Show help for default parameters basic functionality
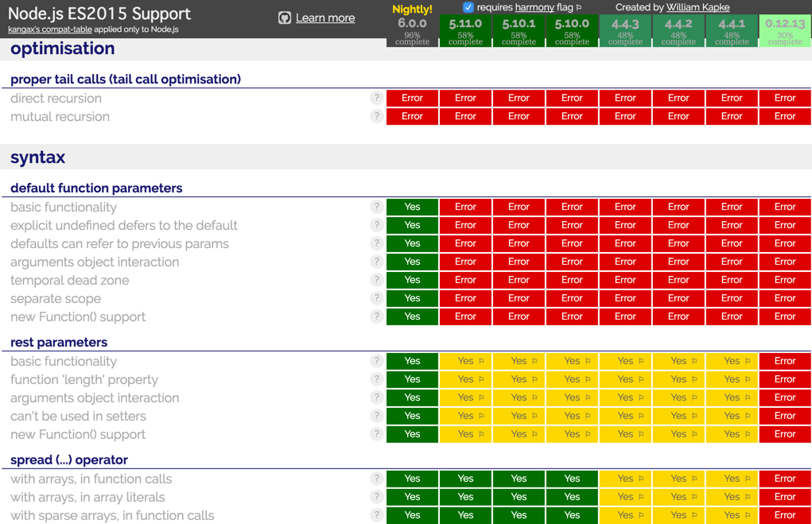Image resolution: width=812 pixels, height=524 pixels. pos(377,207)
